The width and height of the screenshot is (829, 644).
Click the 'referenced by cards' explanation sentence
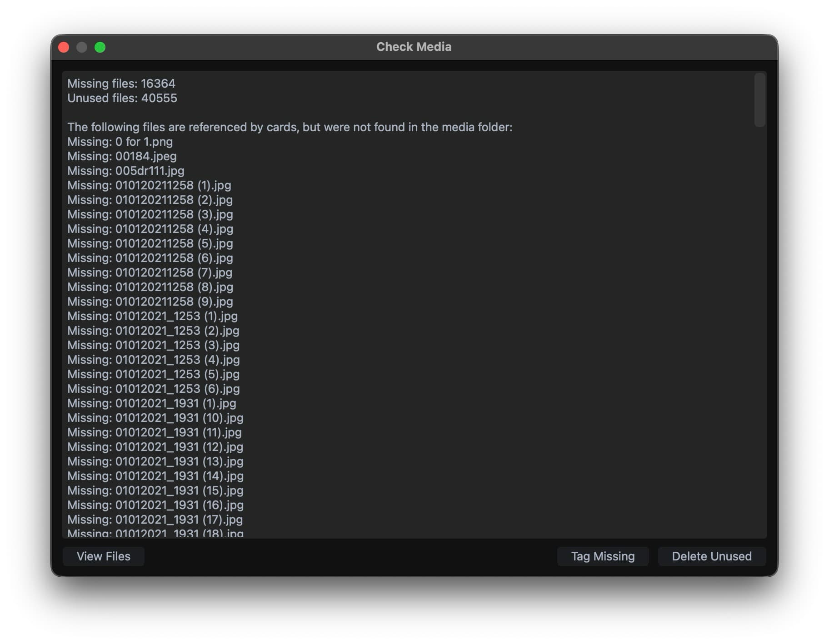click(290, 127)
